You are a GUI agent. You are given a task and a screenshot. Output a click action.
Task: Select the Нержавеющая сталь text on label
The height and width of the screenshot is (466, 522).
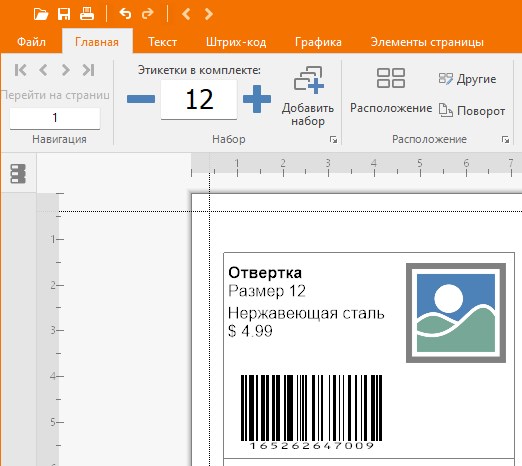pos(306,313)
